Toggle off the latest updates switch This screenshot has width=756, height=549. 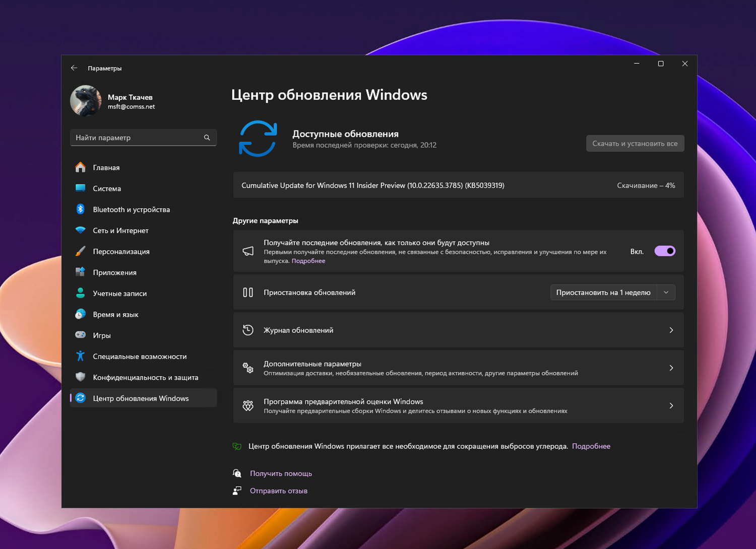665,251
